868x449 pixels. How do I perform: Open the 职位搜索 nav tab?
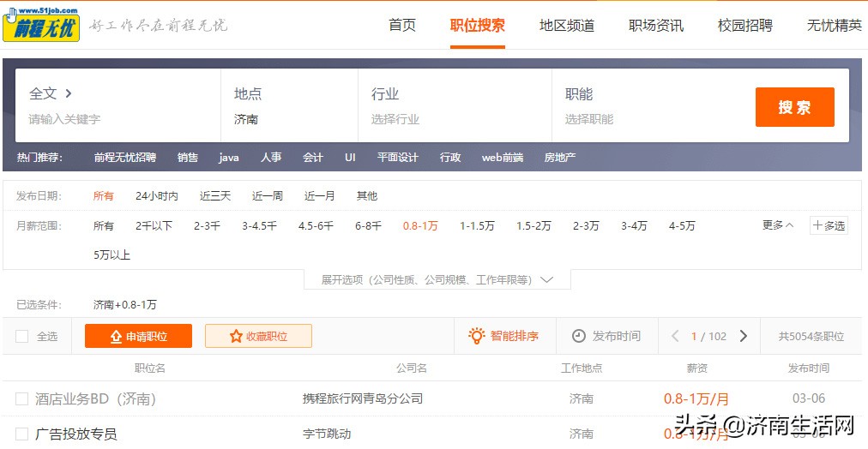tap(477, 26)
